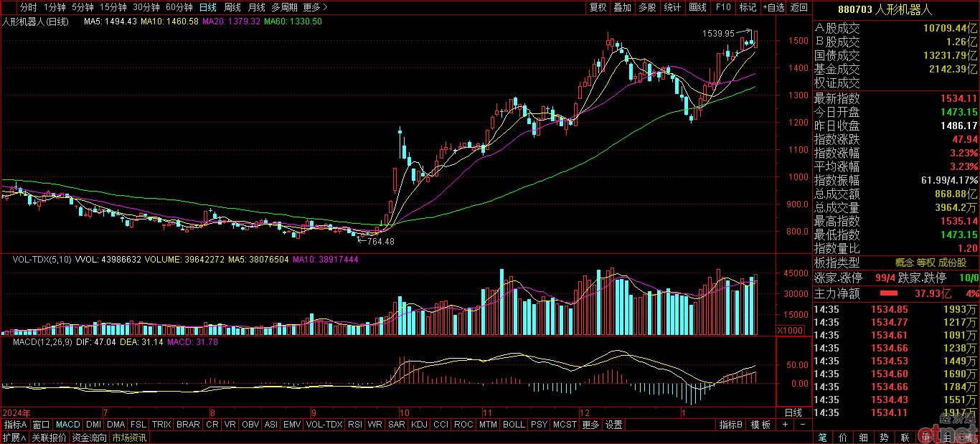The height and width of the screenshot is (444, 980).
Task: Switch to the SAR indicator
Action: (x=396, y=425)
